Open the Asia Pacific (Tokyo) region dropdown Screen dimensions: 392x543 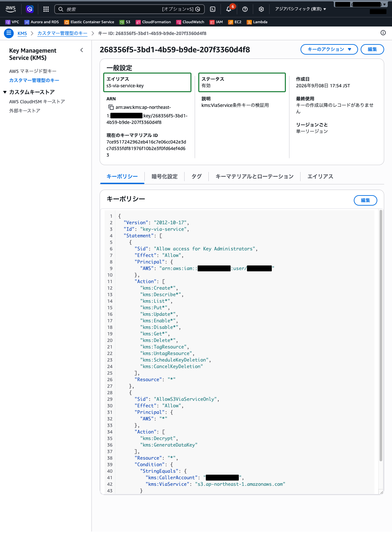[x=301, y=9]
